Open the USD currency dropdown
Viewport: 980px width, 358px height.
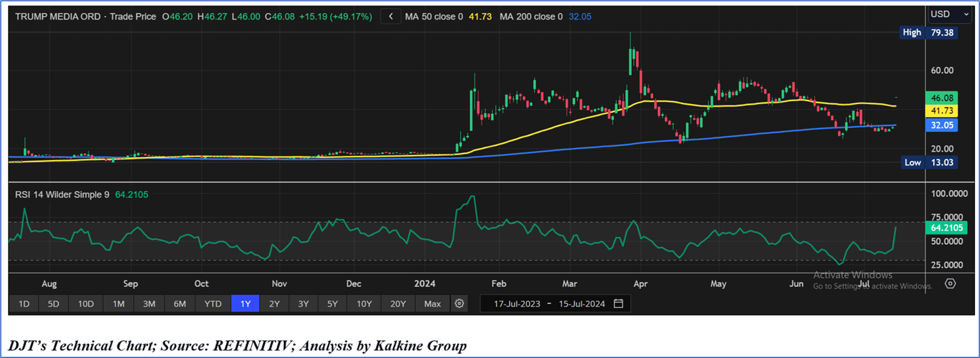(x=949, y=14)
